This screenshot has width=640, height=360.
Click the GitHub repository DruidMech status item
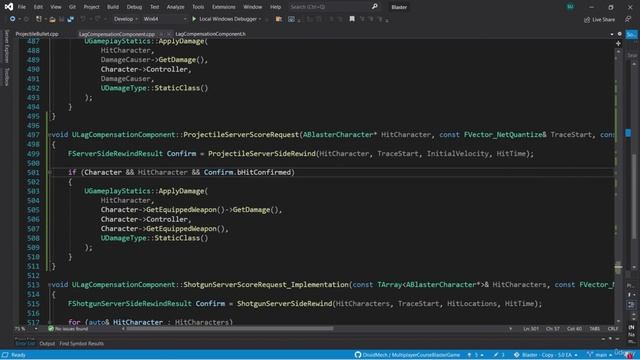407,355
